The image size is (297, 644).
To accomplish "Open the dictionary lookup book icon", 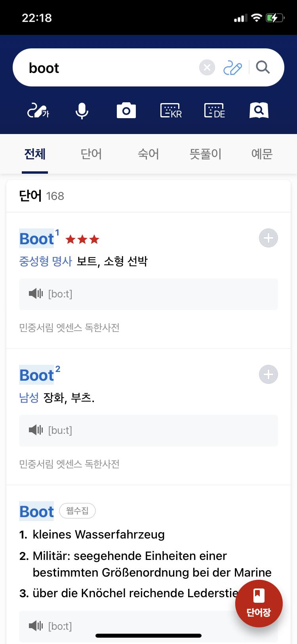I will coord(259,111).
